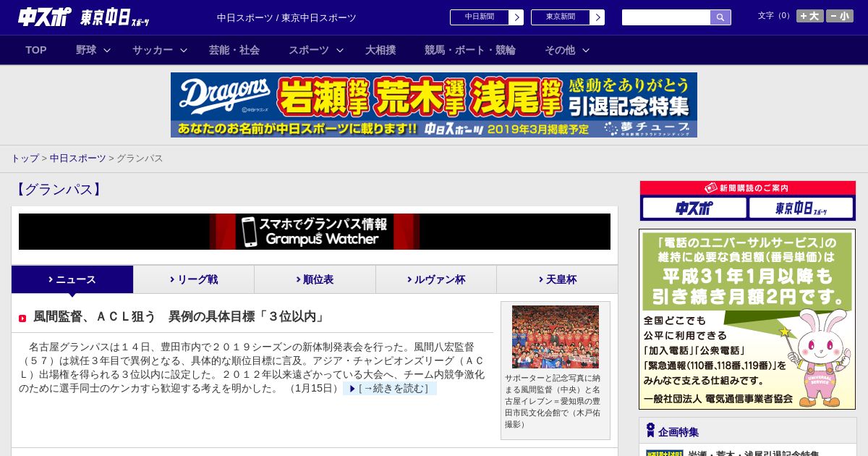Go to トップ breadcrumb link
868x456 pixels.
[x=25, y=158]
